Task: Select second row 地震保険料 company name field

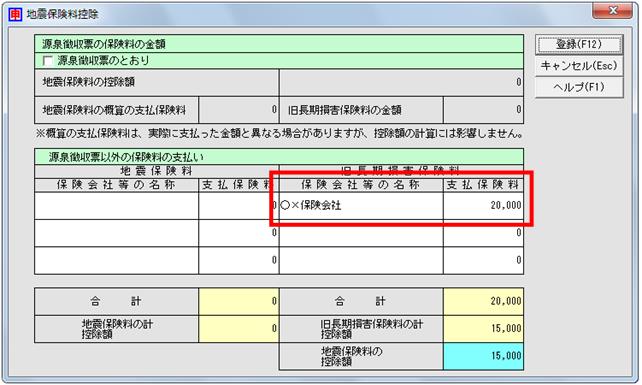Action: pyautogui.click(x=117, y=233)
